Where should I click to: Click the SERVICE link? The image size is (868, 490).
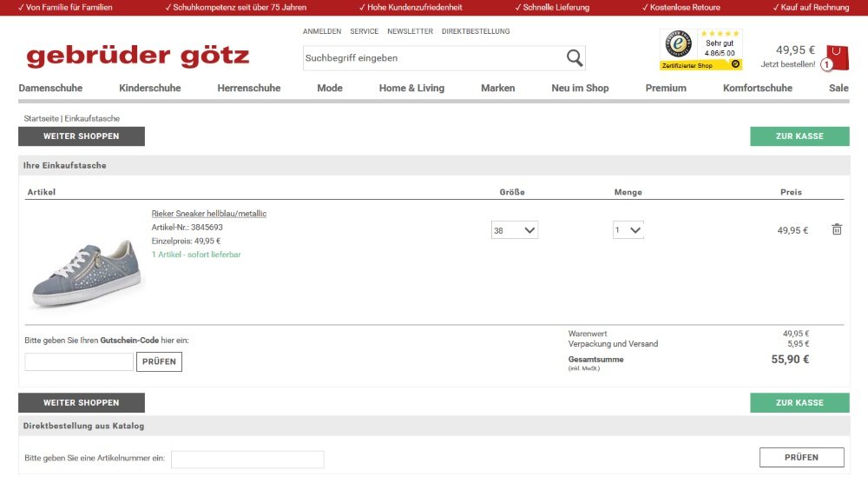pyautogui.click(x=365, y=31)
